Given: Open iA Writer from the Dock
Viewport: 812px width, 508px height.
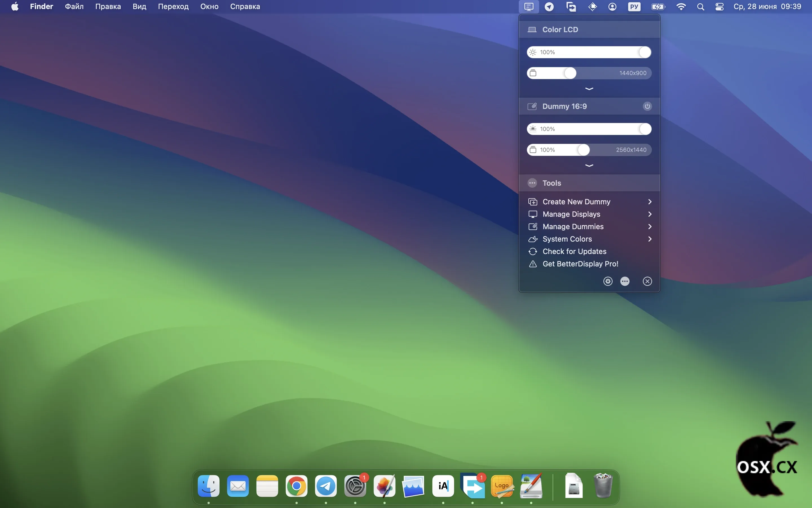Looking at the screenshot, I should (x=443, y=486).
